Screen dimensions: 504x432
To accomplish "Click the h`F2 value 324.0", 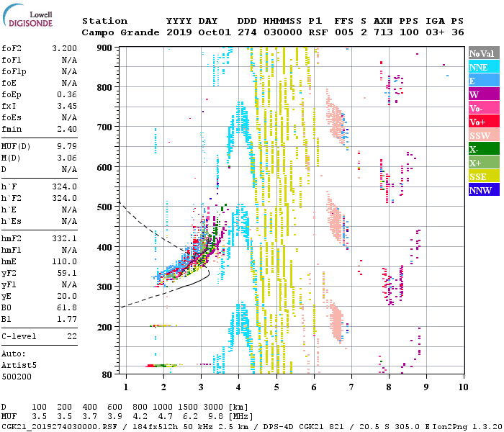I will [x=64, y=198].
